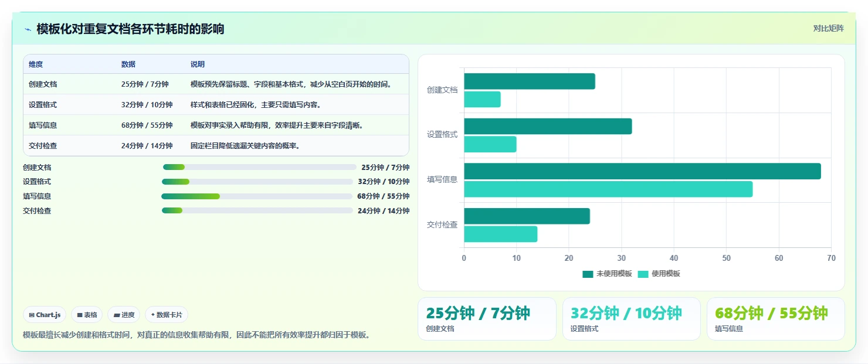The image size is (868, 364).
Task: Click description starting 固定栏目降低遗漏
Action: pyautogui.click(x=245, y=146)
